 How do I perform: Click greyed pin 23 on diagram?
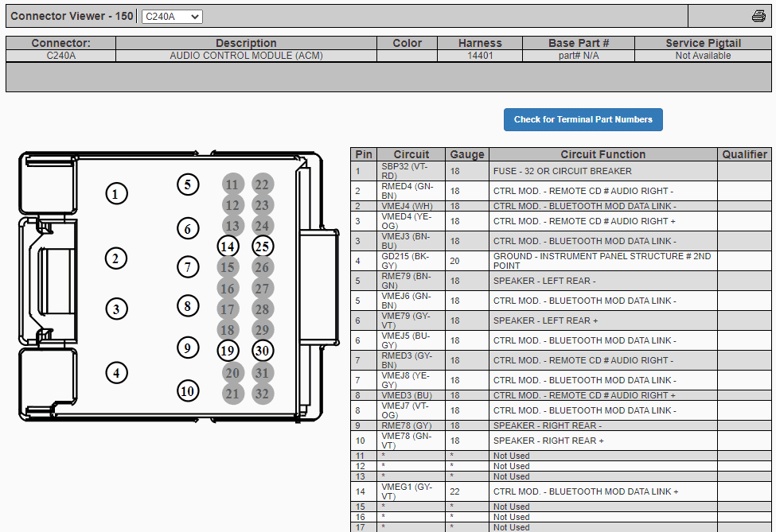(263, 205)
